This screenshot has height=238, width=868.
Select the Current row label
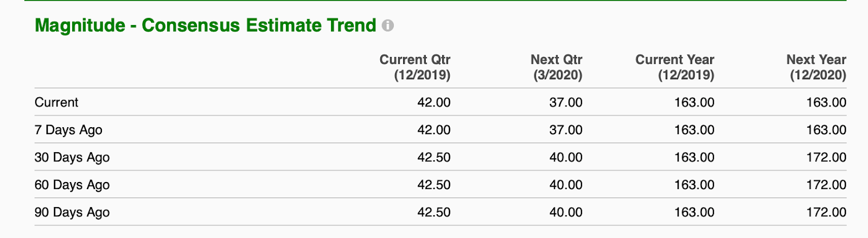click(56, 102)
